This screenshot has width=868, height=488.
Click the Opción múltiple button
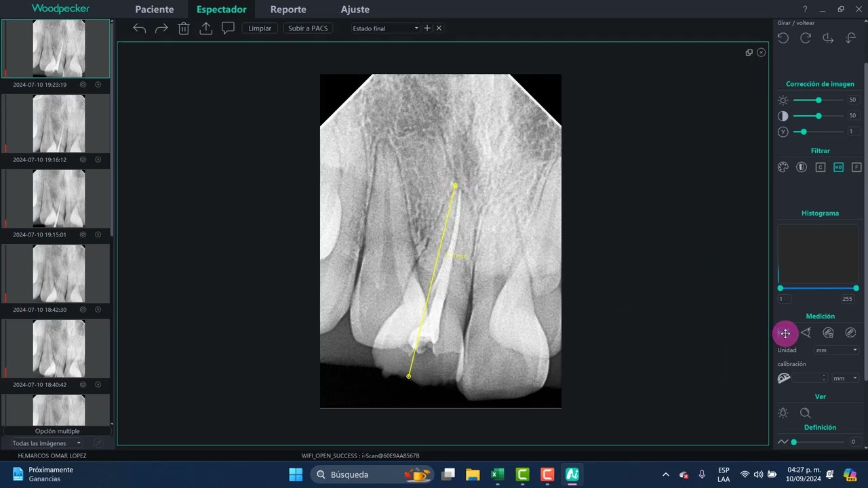click(x=57, y=431)
